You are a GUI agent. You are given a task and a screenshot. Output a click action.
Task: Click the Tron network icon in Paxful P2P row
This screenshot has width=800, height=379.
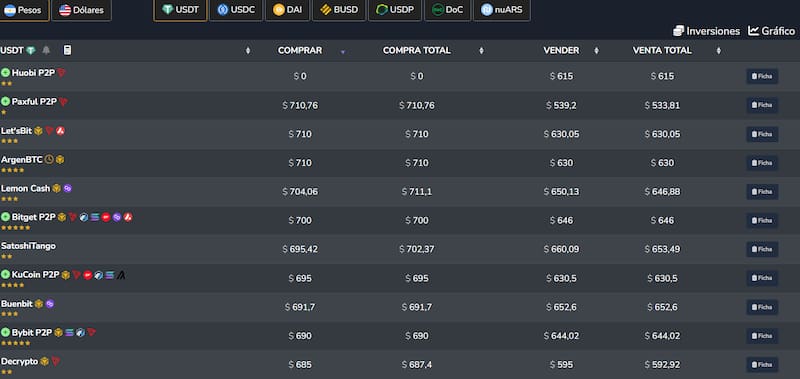point(63,102)
